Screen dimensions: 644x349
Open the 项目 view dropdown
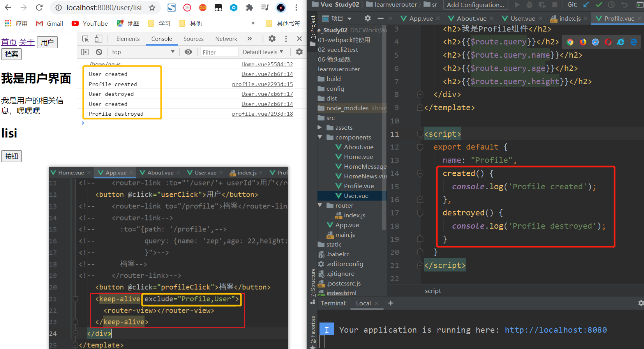(337, 18)
